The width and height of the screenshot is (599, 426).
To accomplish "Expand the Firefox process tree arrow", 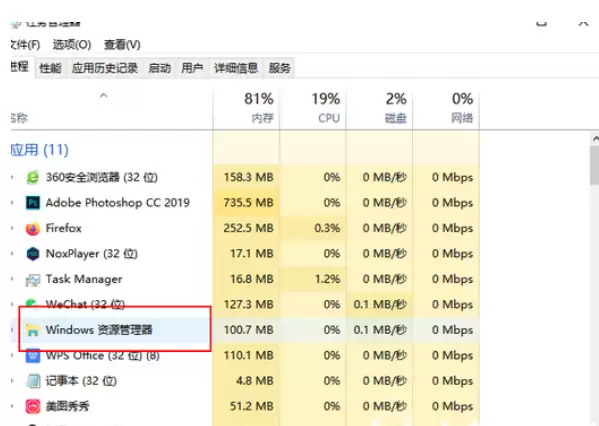I will [12, 228].
